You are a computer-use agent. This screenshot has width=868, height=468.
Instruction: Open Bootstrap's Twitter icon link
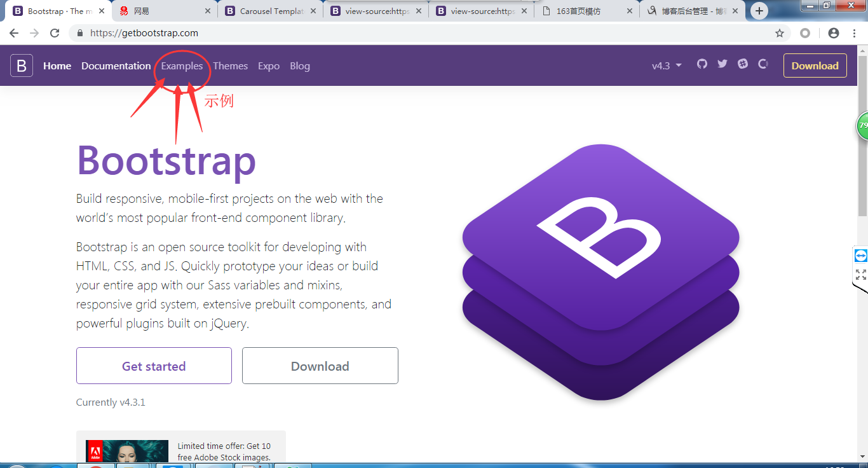pyautogui.click(x=722, y=64)
